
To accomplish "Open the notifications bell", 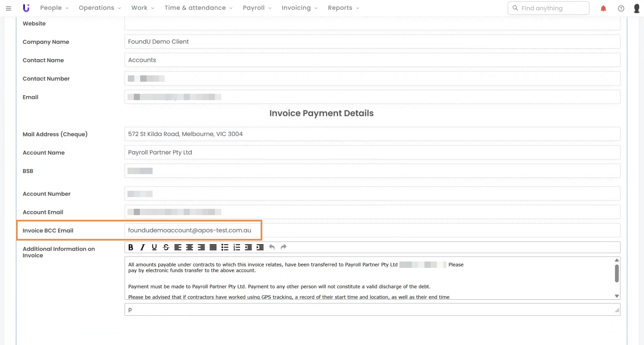I will (603, 8).
